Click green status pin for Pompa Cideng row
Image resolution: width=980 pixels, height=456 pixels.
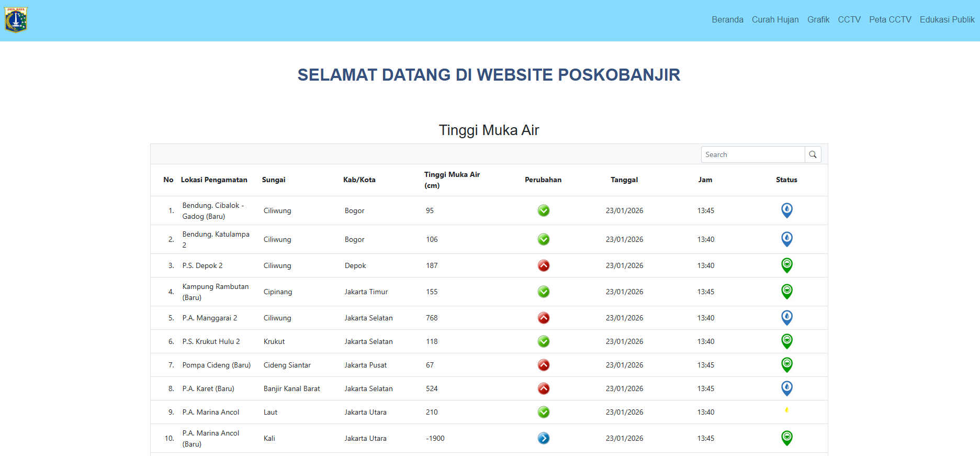tap(786, 364)
